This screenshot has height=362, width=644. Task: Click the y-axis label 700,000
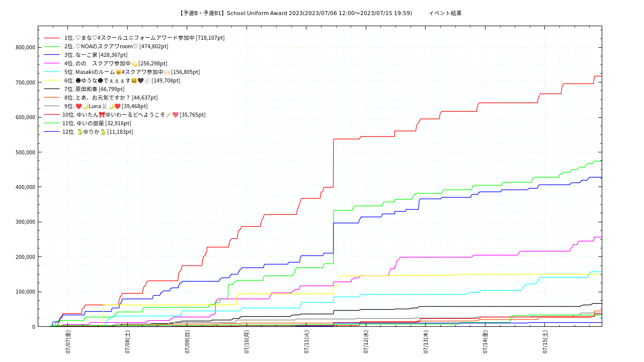point(25,82)
